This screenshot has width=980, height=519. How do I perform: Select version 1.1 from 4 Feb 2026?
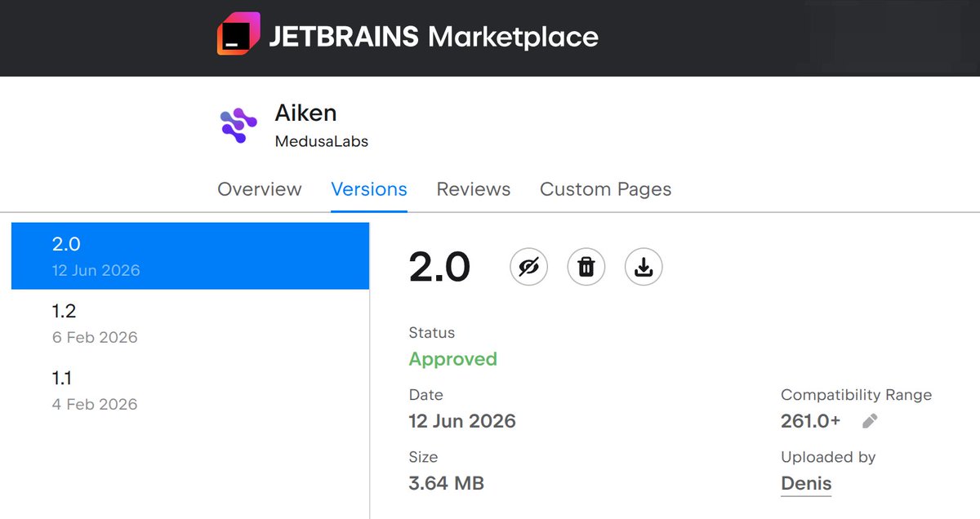point(190,390)
